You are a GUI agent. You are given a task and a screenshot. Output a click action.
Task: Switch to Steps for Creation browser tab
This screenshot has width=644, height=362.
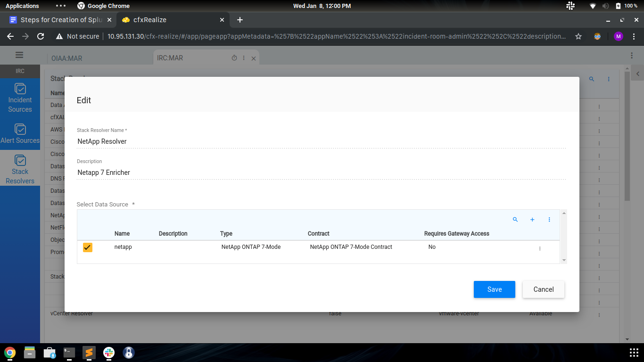61,20
